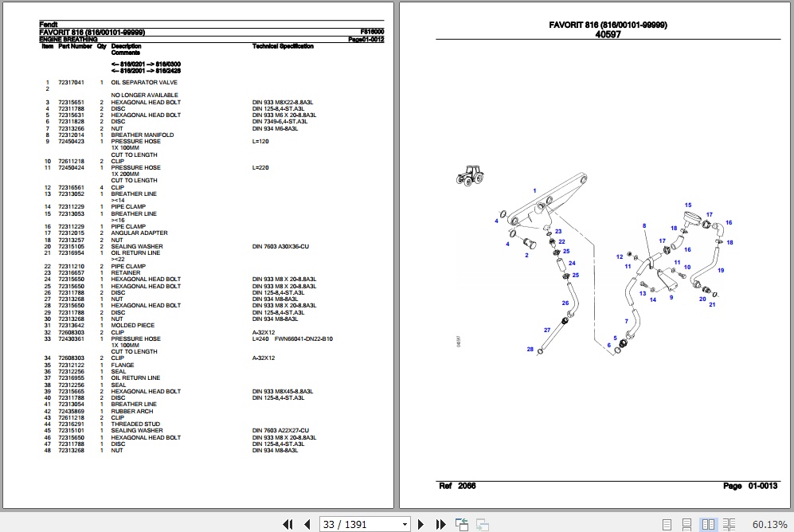Open the page number dropdown arrow
The image size is (794, 532).
tap(405, 524)
